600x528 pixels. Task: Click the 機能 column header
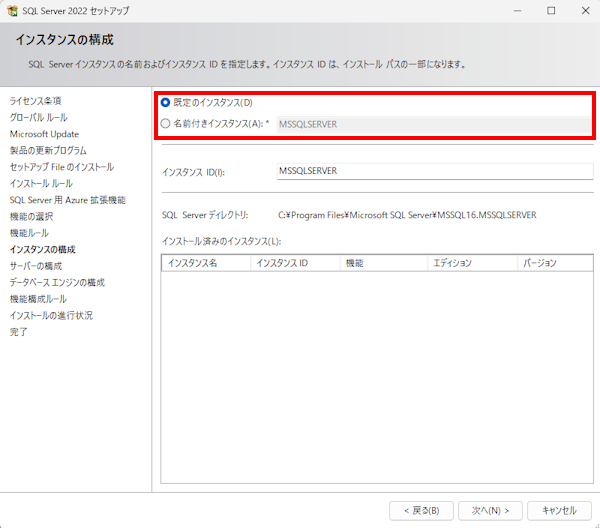383,263
